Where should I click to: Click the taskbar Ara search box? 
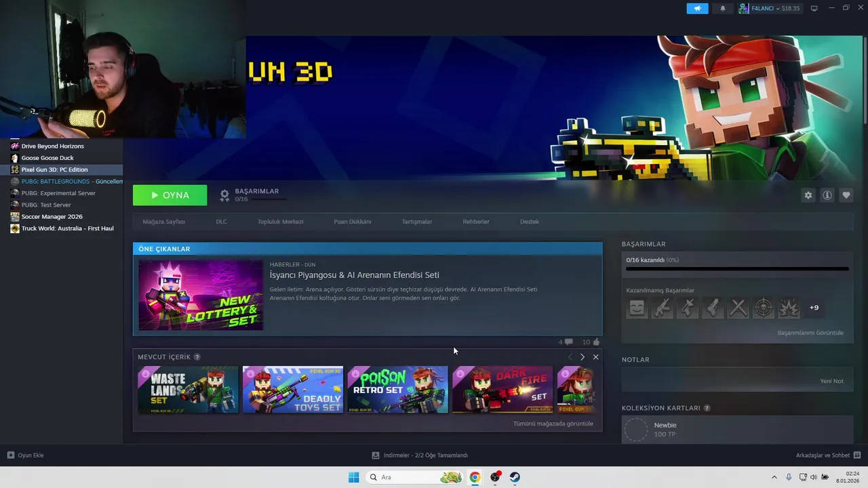[414, 477]
